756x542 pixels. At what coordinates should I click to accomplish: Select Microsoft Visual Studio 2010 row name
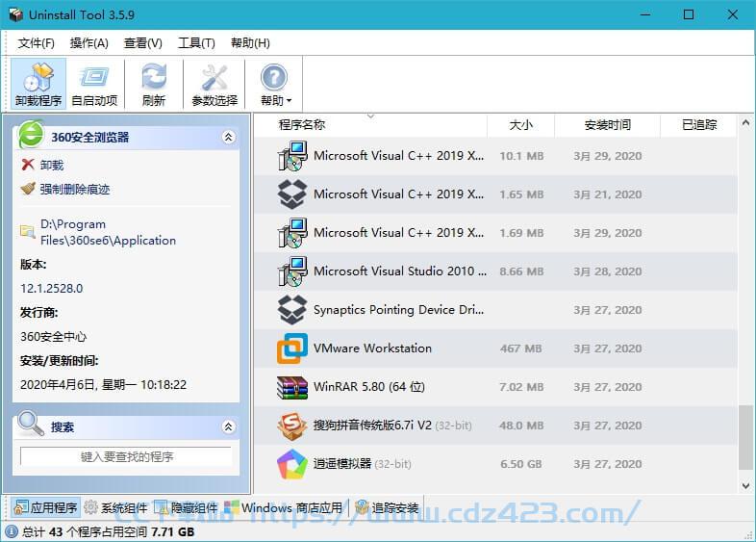pos(400,271)
